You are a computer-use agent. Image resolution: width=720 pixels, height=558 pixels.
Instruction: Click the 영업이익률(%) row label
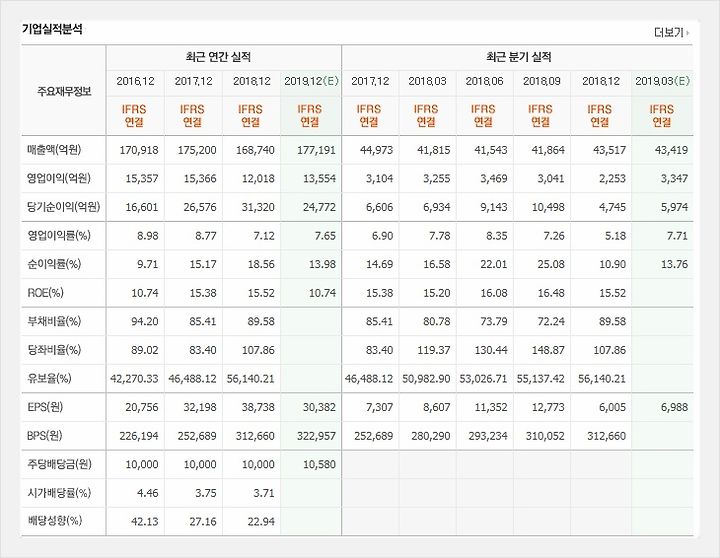pyautogui.click(x=59, y=236)
